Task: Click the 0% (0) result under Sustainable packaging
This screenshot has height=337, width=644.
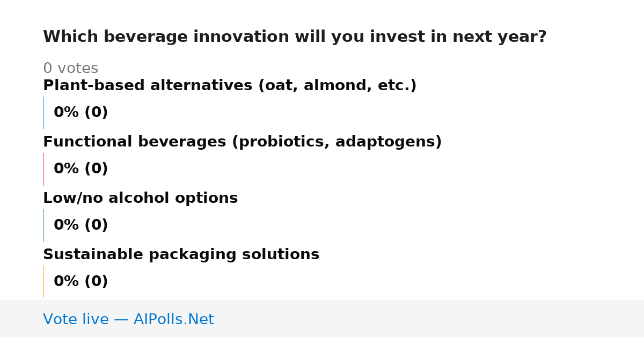Action: pos(80,282)
